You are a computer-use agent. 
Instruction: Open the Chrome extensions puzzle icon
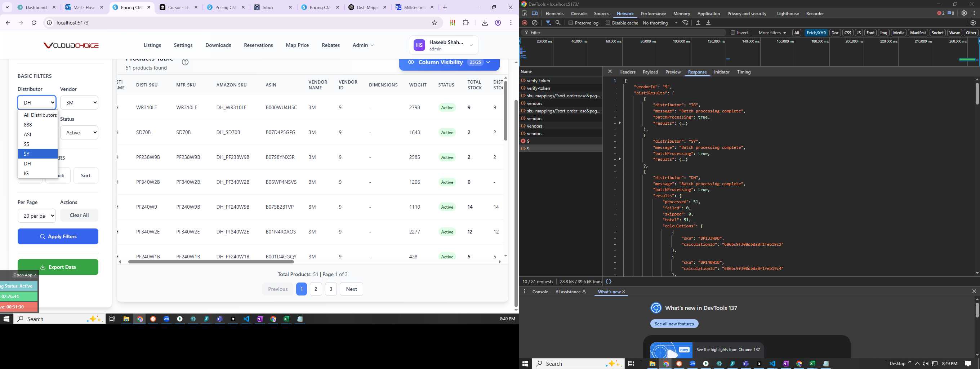click(x=465, y=23)
